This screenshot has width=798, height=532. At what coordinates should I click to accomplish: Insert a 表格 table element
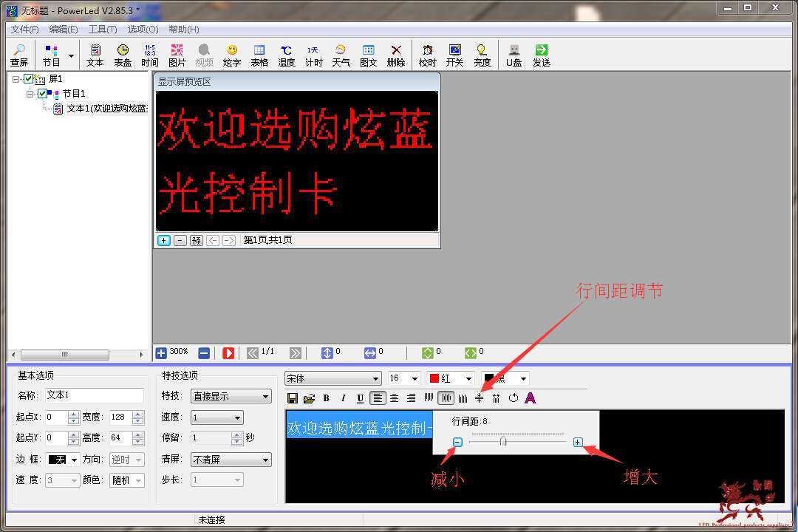tap(259, 55)
